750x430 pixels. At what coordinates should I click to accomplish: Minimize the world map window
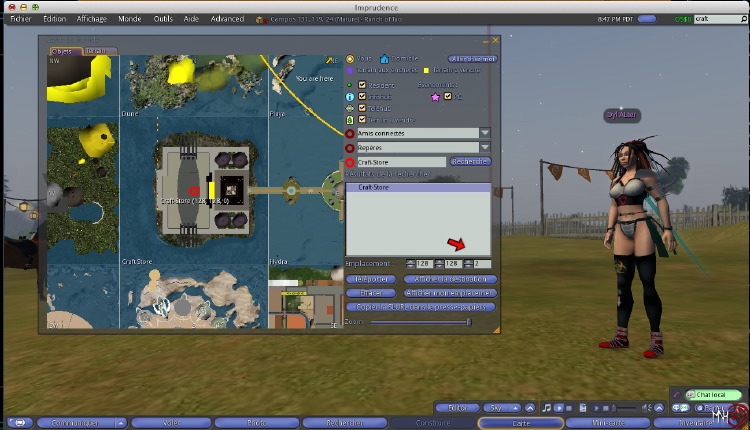pyautogui.click(x=485, y=41)
